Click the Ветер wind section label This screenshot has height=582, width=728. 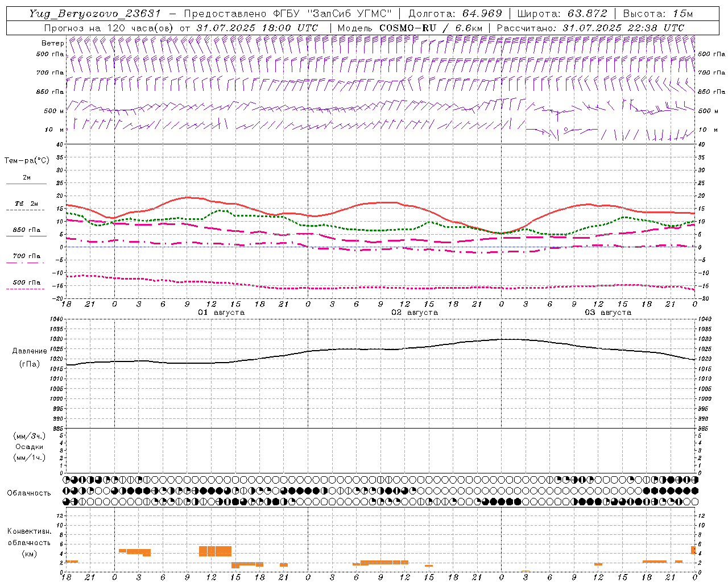[53, 43]
